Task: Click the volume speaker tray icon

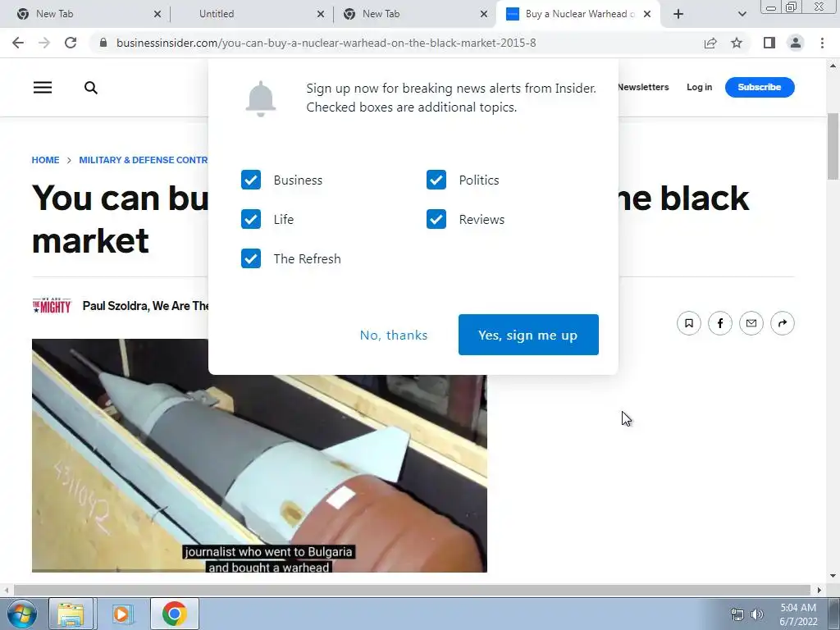Action: pos(757,614)
